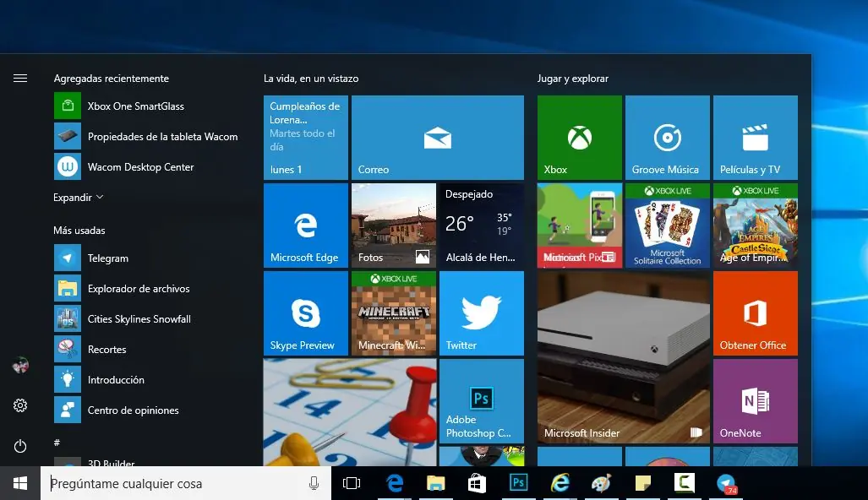The width and height of the screenshot is (868, 500).
Task: Click Obtener Office tile
Action: (755, 312)
